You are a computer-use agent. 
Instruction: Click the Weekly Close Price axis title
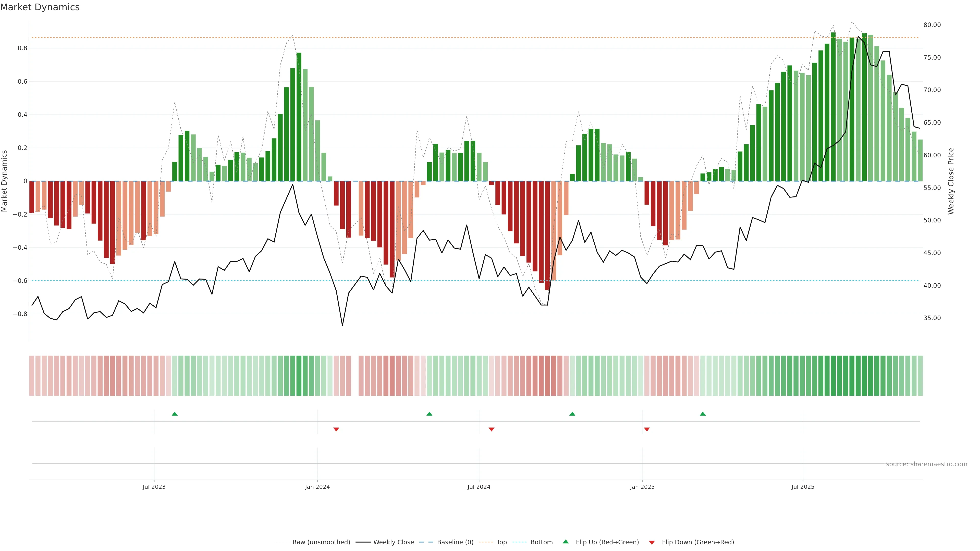951,181
